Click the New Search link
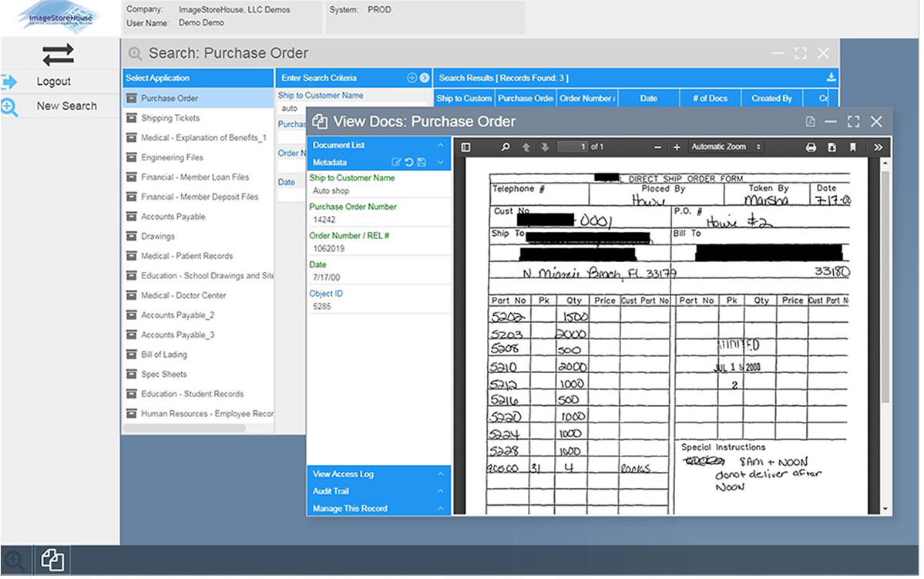924x579 pixels. coord(66,106)
